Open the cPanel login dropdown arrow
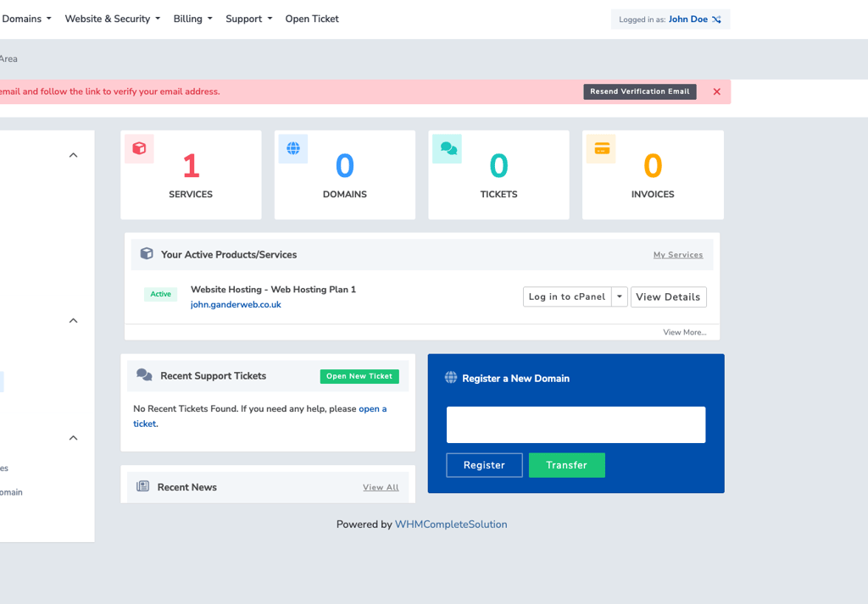Viewport: 868px width, 604px height. coord(620,296)
